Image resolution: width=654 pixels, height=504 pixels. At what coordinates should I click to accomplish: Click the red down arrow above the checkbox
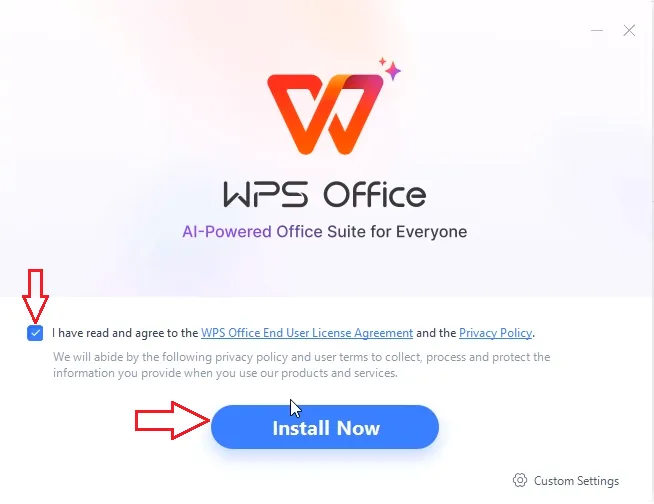(35, 297)
